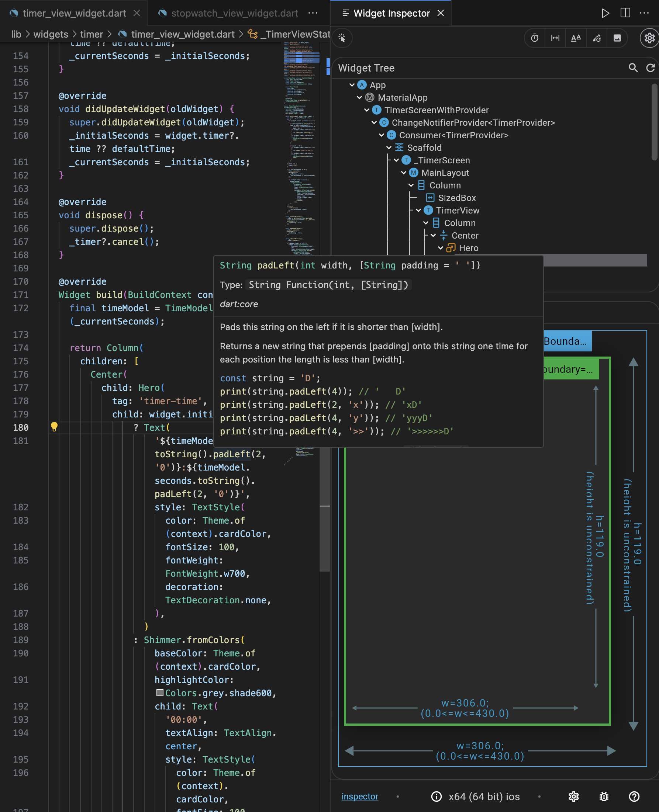The height and width of the screenshot is (812, 659).
Task: Select the Widget Inspector tab
Action: pos(390,13)
